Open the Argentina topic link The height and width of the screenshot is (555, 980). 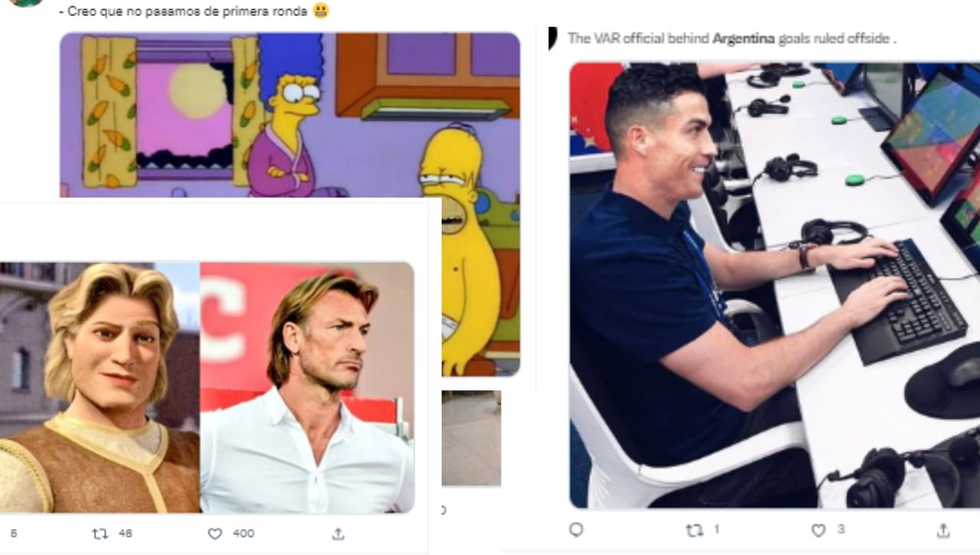click(x=744, y=37)
